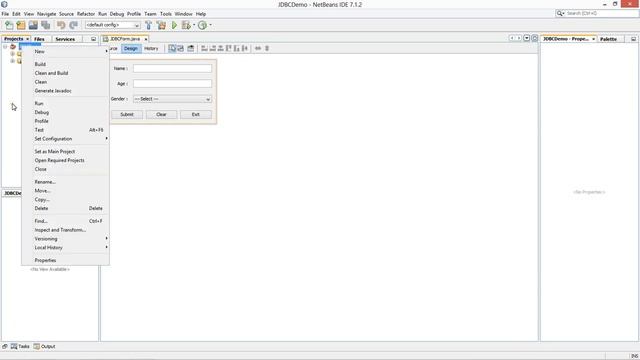Viewport: 640px width, 360px height.
Task: Click the Change horizontal resizability icon
Action: (x=258, y=48)
